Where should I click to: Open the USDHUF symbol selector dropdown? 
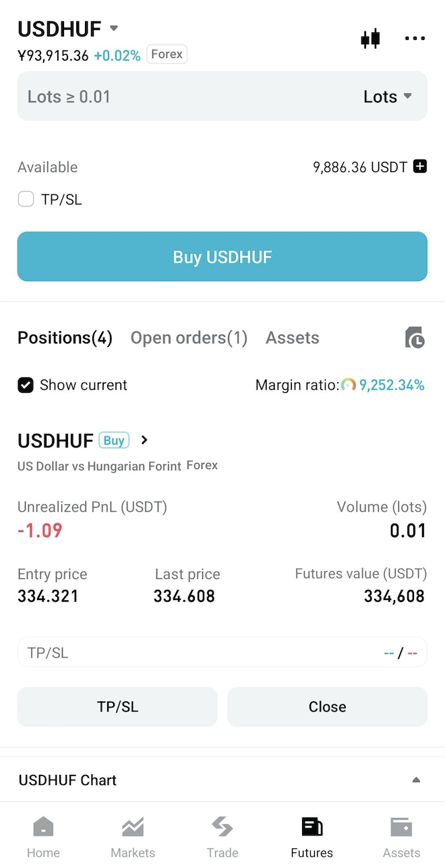click(113, 29)
